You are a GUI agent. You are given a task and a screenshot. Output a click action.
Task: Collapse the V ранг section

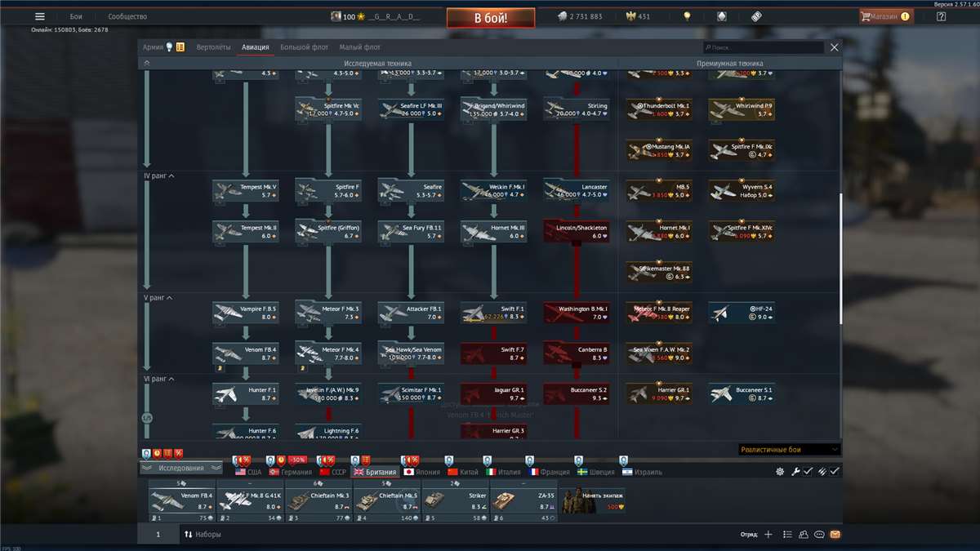point(170,298)
